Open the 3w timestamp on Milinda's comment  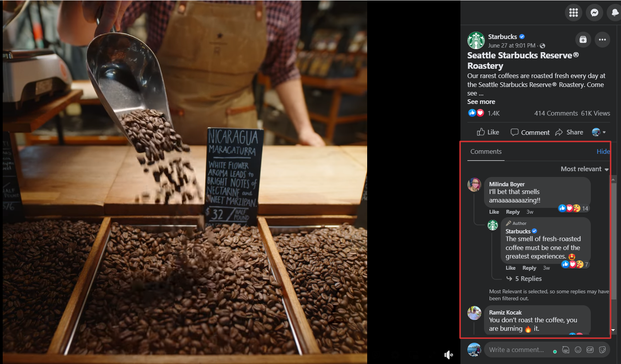point(530,212)
